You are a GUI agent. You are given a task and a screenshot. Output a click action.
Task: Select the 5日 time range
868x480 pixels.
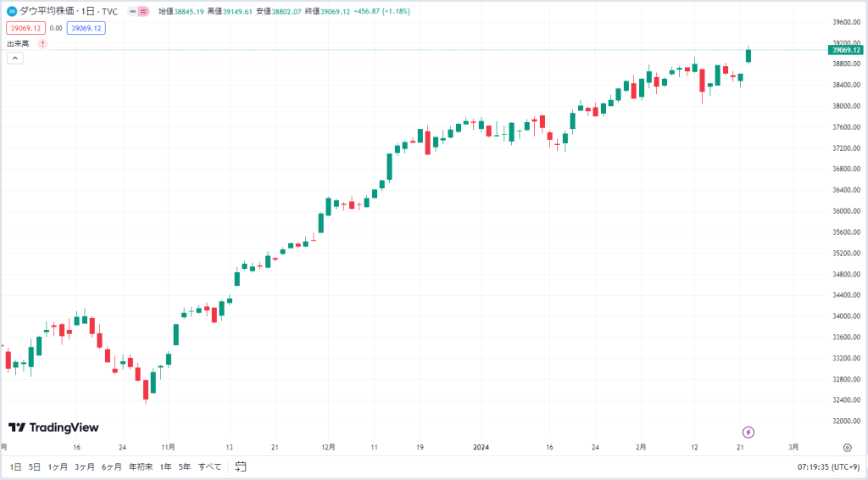tap(34, 466)
